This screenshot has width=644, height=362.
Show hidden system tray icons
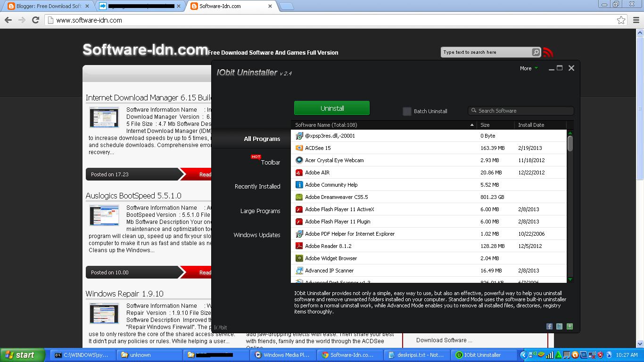523,355
